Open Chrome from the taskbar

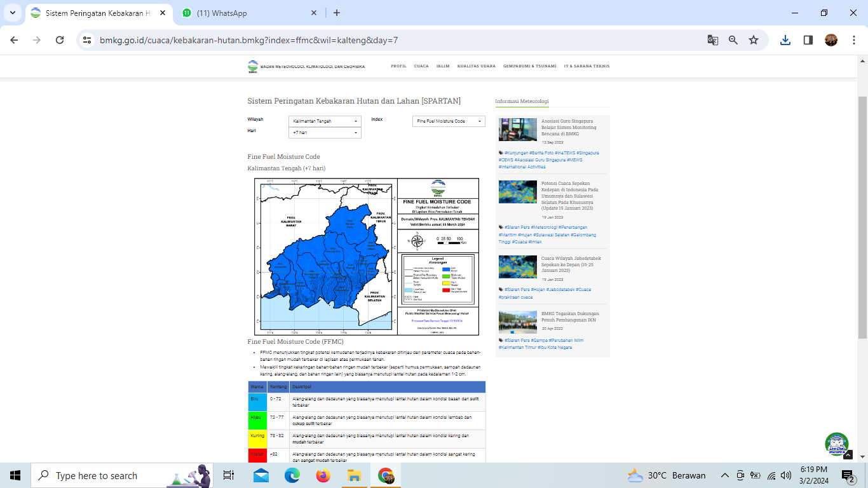point(385,475)
